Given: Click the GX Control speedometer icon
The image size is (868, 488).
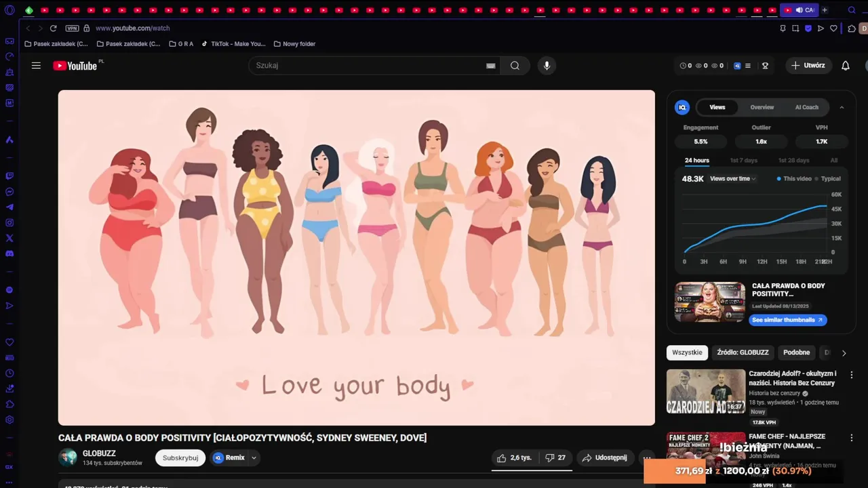Looking at the screenshot, I should click(x=9, y=57).
